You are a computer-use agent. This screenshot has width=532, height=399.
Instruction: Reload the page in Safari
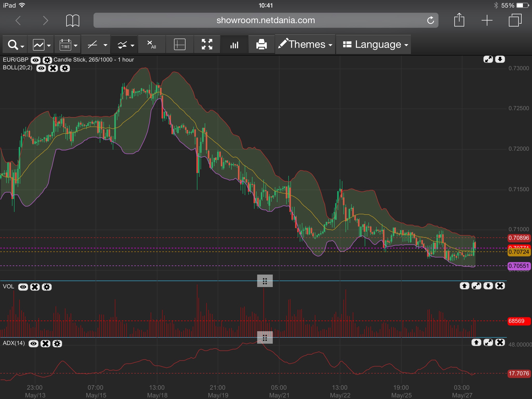(x=430, y=20)
